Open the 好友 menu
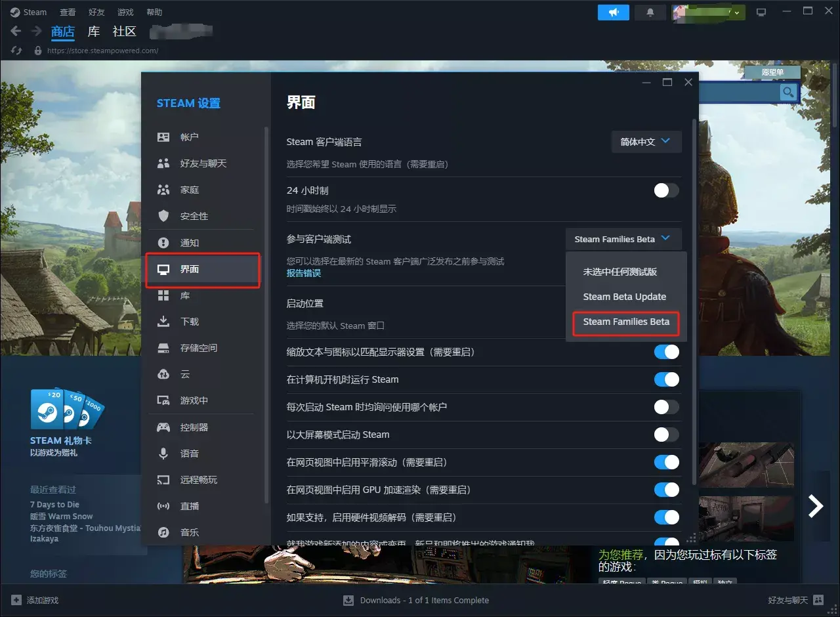This screenshot has width=840, height=617. pyautogui.click(x=96, y=12)
